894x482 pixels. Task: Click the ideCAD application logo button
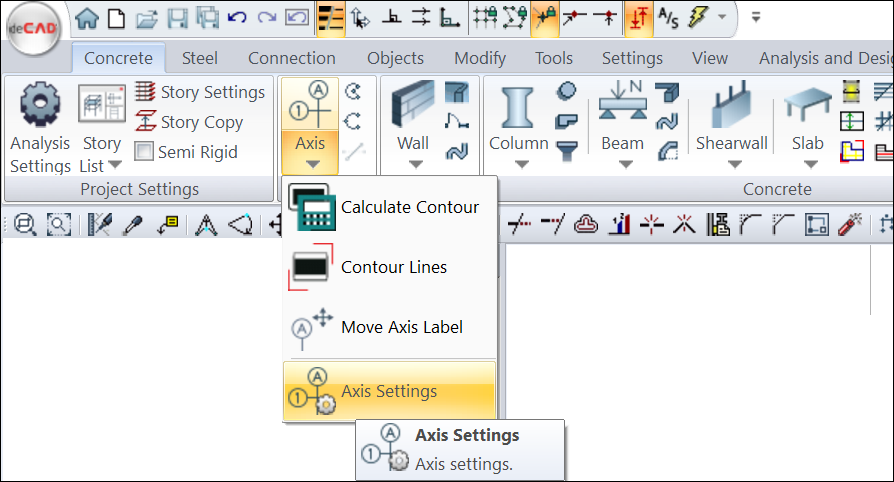coord(33,31)
